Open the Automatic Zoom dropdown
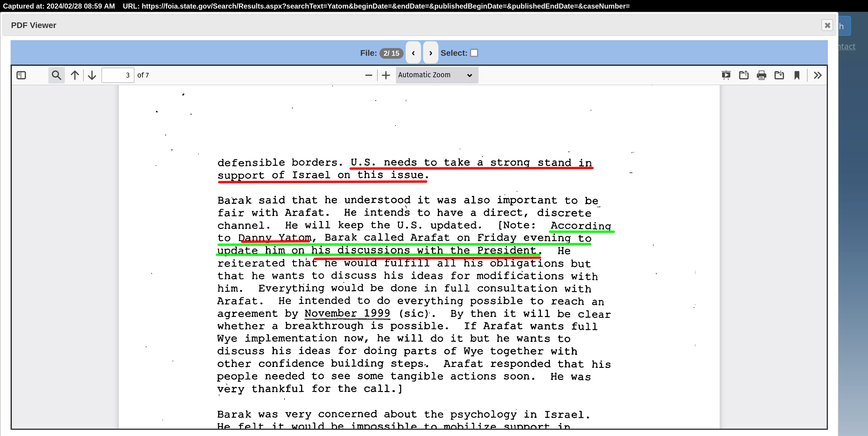 437,75
